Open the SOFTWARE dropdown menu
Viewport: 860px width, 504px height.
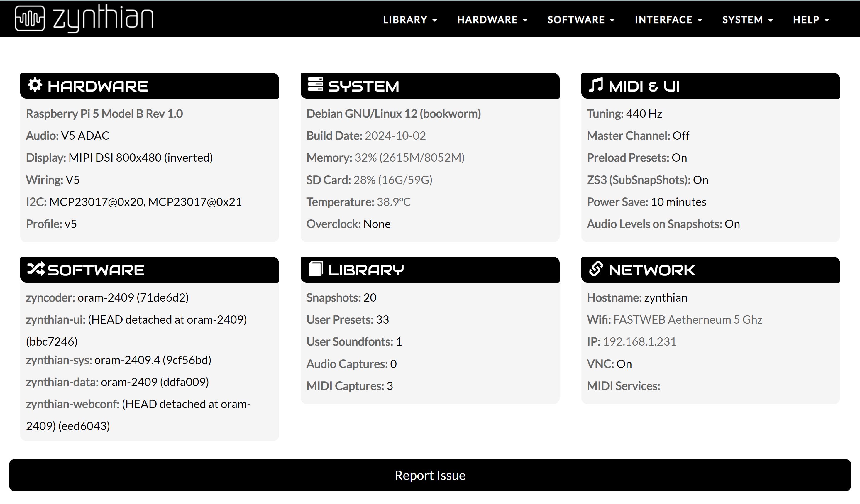[581, 20]
